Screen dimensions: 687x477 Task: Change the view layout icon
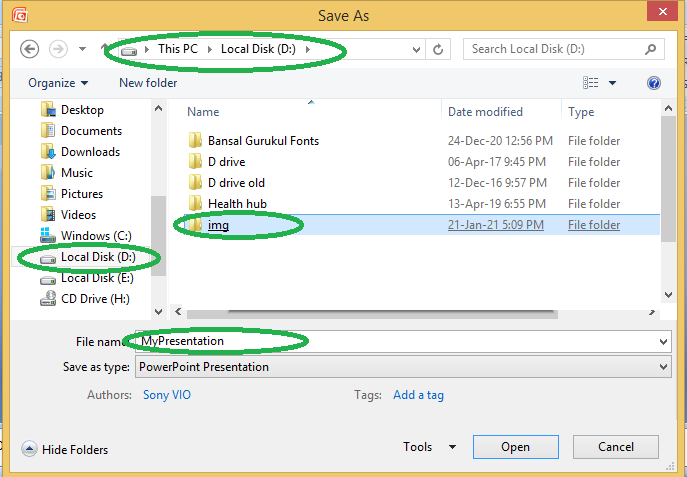click(591, 83)
